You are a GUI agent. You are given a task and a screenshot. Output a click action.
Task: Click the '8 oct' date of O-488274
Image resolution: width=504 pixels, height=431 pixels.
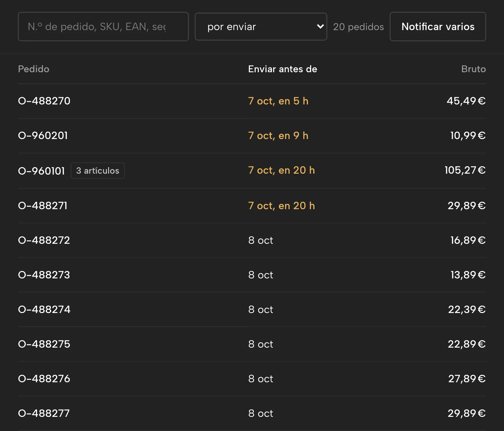coord(261,309)
